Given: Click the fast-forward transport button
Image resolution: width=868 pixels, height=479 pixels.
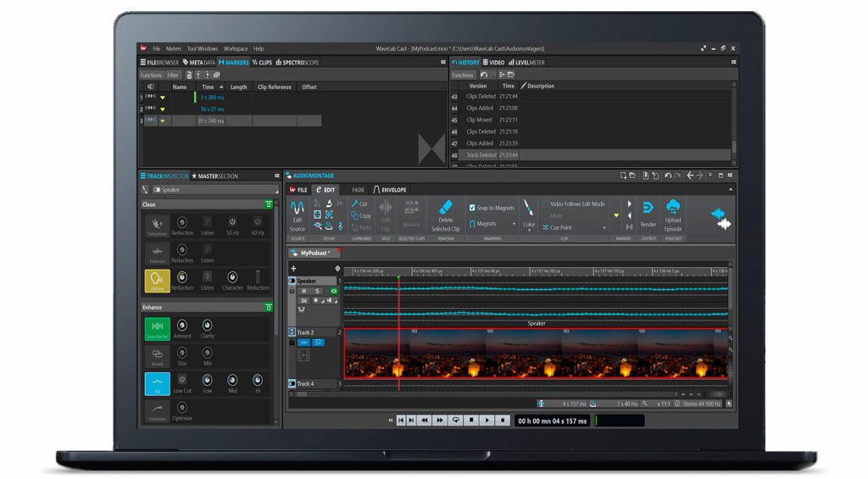Looking at the screenshot, I should point(440,421).
